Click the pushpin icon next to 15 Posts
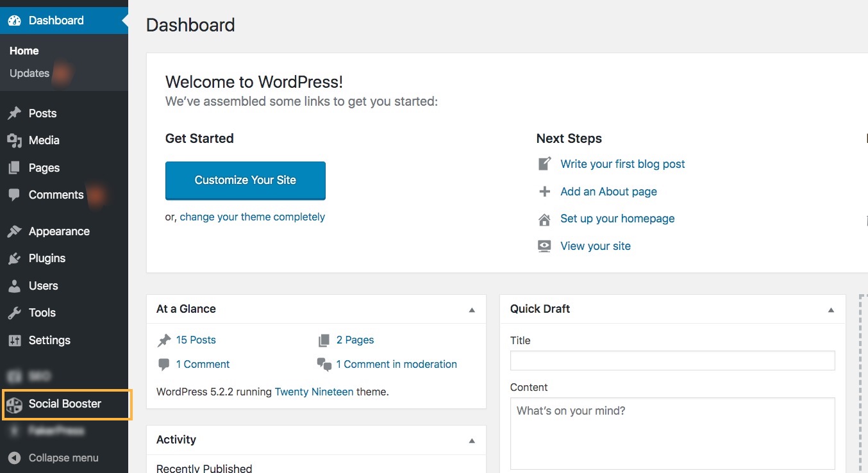Screen dimensions: 868x473 164,340
